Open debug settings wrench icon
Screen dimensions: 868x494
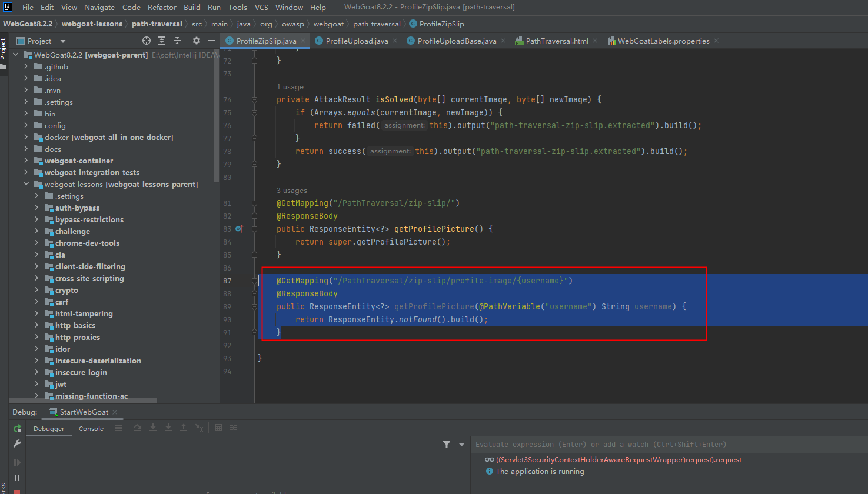point(17,443)
